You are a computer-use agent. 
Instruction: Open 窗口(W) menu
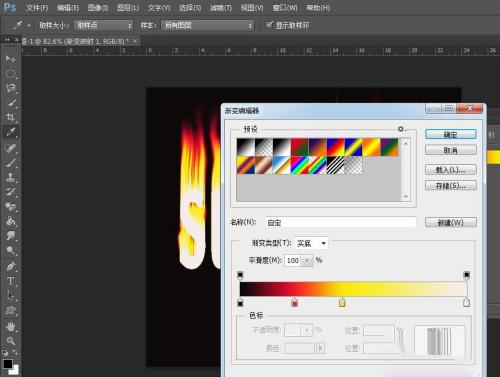pyautogui.click(x=285, y=8)
